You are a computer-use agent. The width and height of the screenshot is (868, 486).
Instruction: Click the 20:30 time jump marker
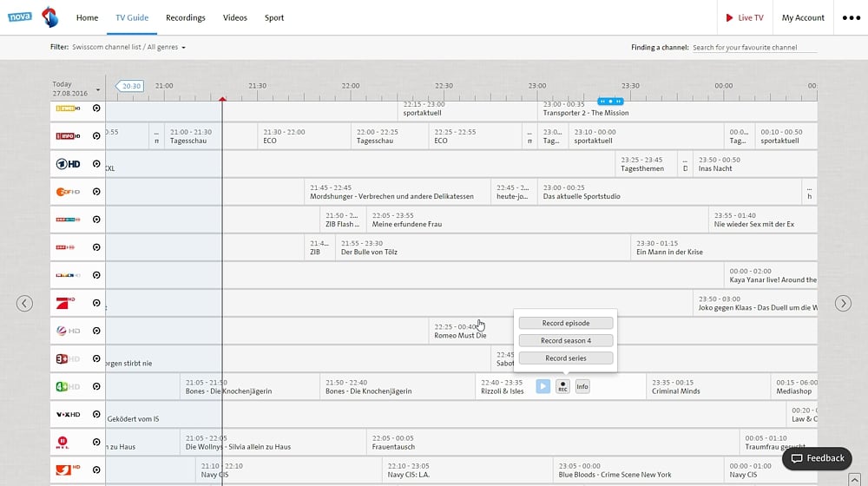tap(129, 86)
